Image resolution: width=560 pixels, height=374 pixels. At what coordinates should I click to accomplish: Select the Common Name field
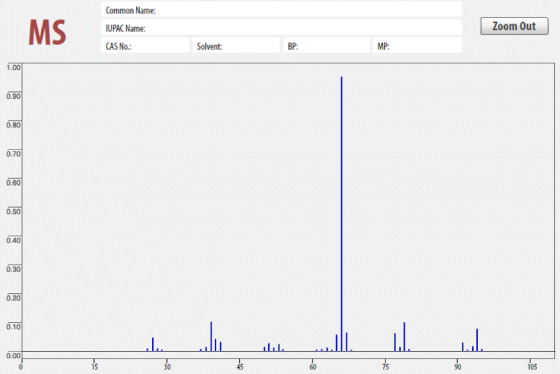[281, 10]
